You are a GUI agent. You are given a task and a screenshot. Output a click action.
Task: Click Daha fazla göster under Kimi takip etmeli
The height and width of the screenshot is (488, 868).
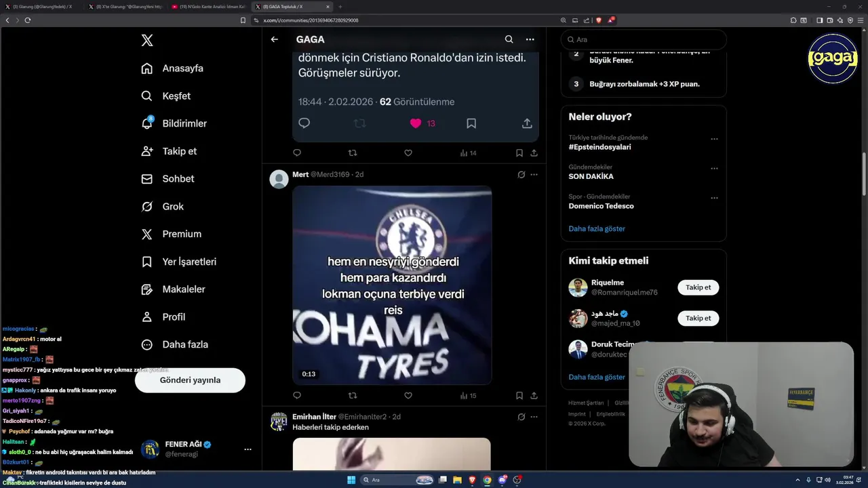pyautogui.click(x=597, y=377)
